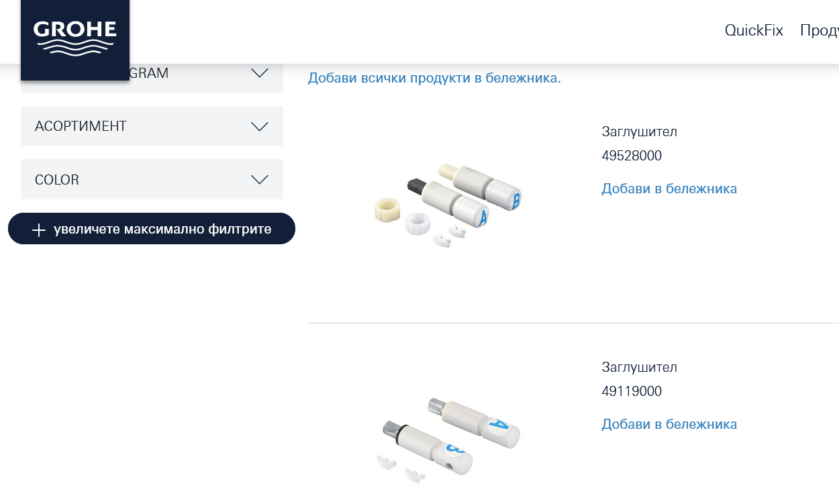Select the article number 49528000
The image size is (839, 504).
tap(632, 156)
